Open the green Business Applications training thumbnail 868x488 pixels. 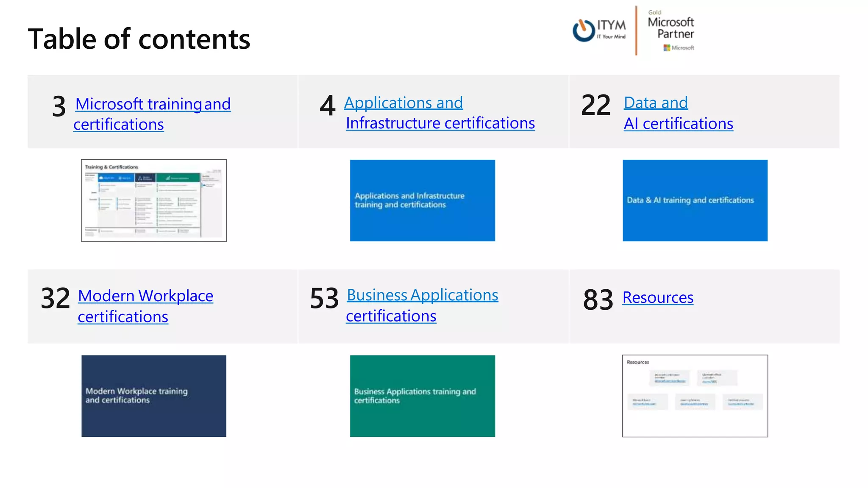tap(423, 396)
